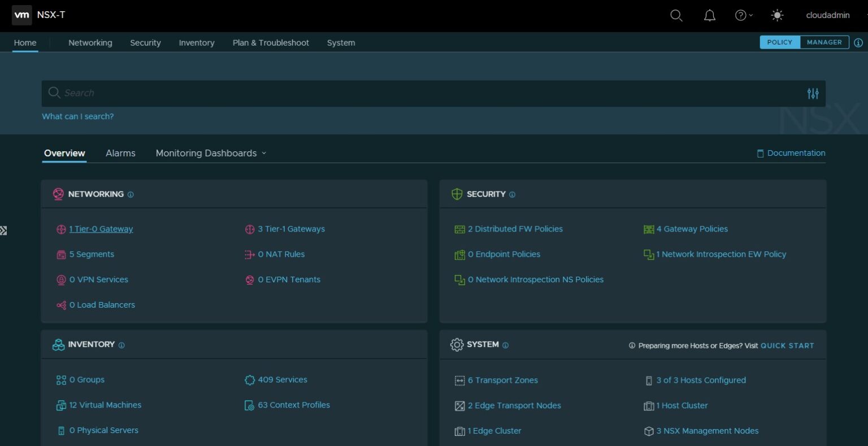Screen dimensions: 868x446
Task: Toggle dark mode with the brightness icon
Action: coord(777,15)
